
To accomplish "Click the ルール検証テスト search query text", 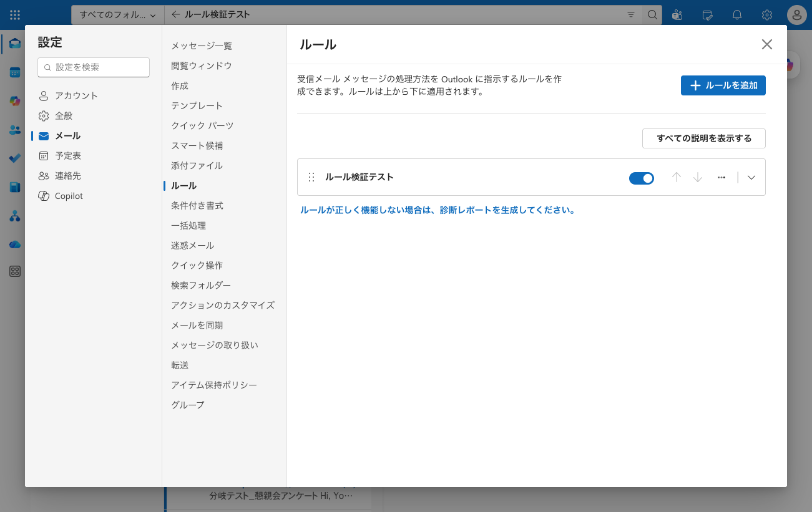I will (x=217, y=14).
